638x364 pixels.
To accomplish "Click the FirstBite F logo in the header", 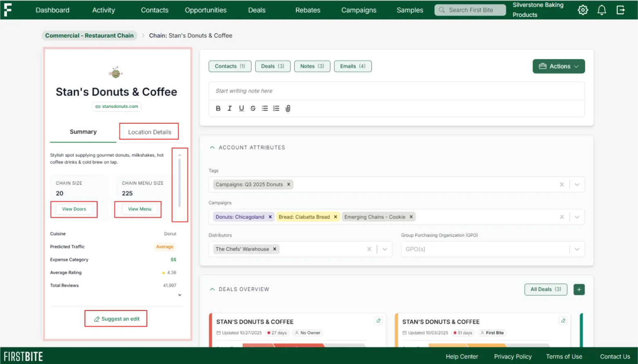I will point(8,10).
